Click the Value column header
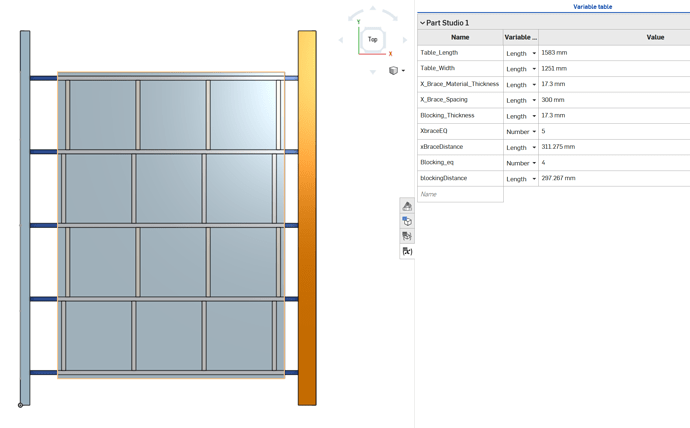 [614, 37]
